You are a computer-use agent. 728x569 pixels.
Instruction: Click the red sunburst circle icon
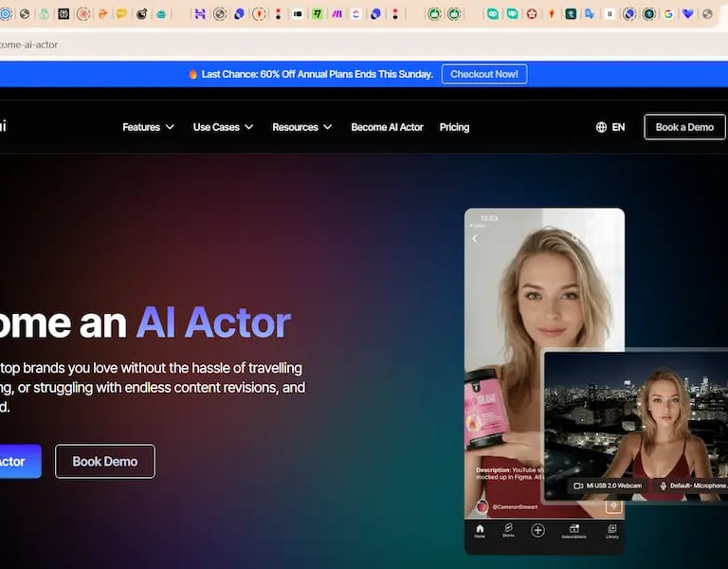(83, 14)
